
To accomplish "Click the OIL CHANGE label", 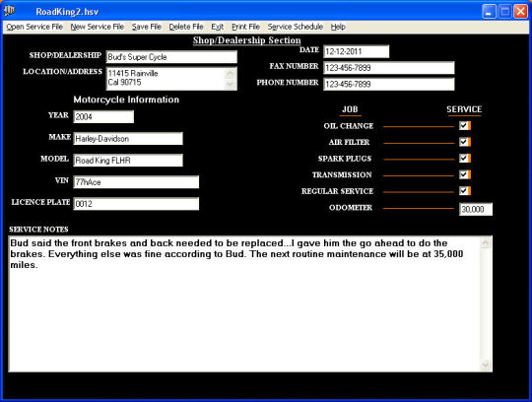I will tap(349, 126).
